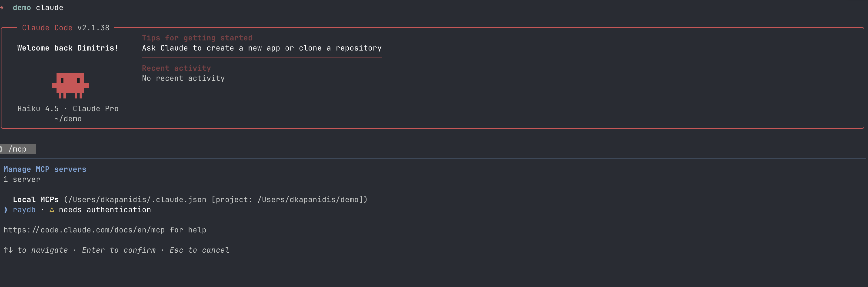This screenshot has width=868, height=287.
Task: Click the "Esc to cancel" hint
Action: (x=199, y=250)
